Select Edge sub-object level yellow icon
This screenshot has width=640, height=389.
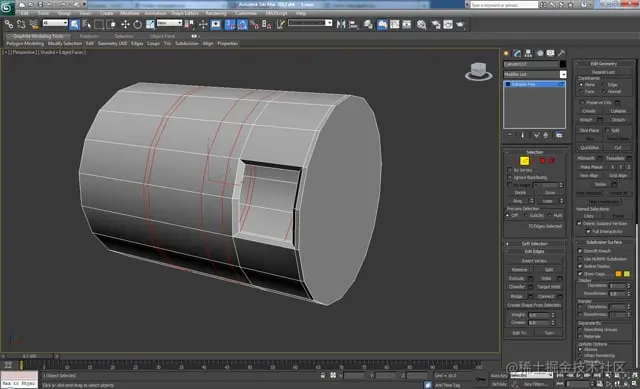524,161
